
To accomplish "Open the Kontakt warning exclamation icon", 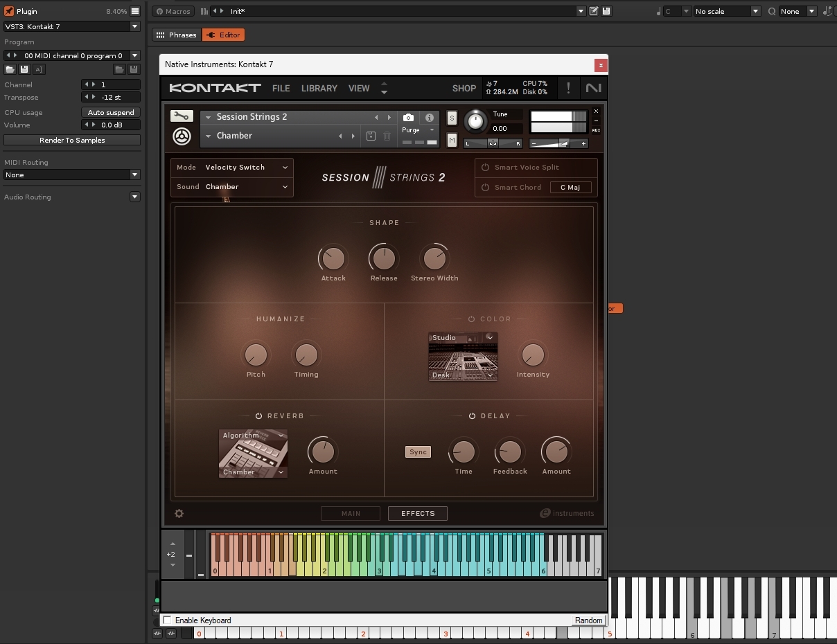I will click(x=568, y=88).
